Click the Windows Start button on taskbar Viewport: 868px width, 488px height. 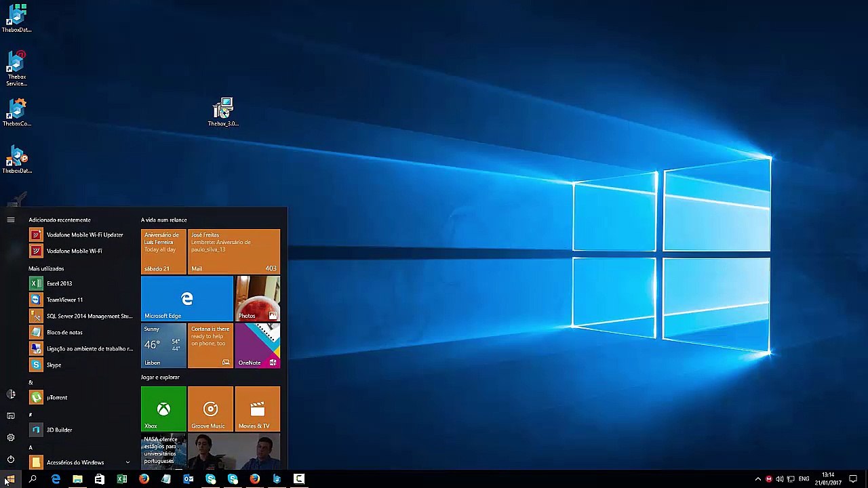(10, 479)
